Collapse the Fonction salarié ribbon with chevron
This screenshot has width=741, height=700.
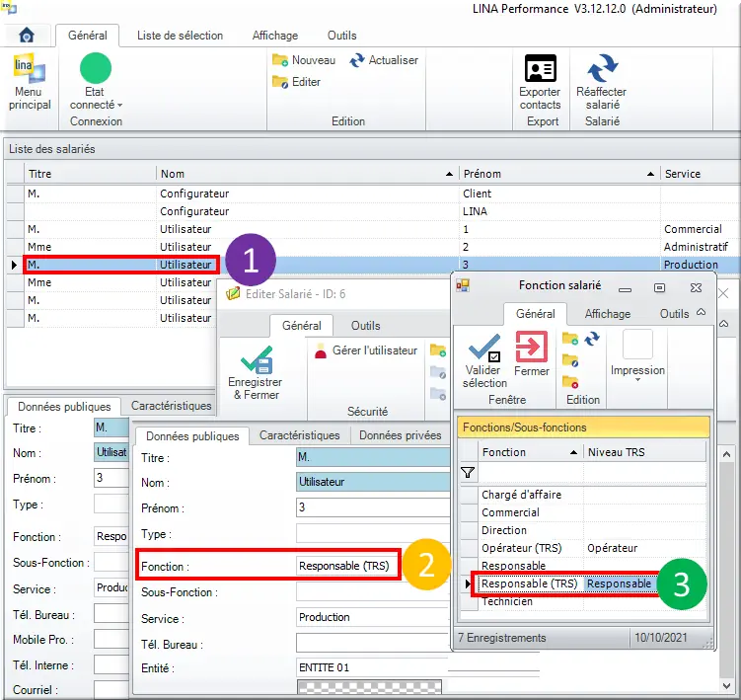(x=702, y=312)
